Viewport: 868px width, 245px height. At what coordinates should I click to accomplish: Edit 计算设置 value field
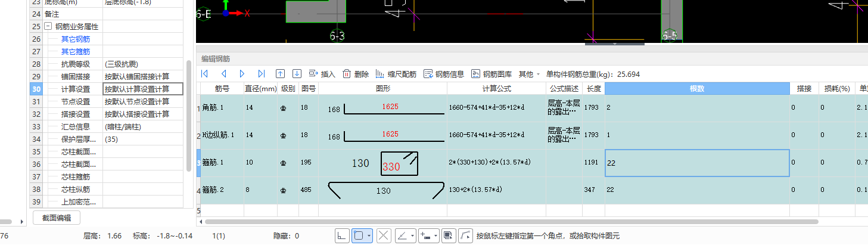tap(143, 89)
